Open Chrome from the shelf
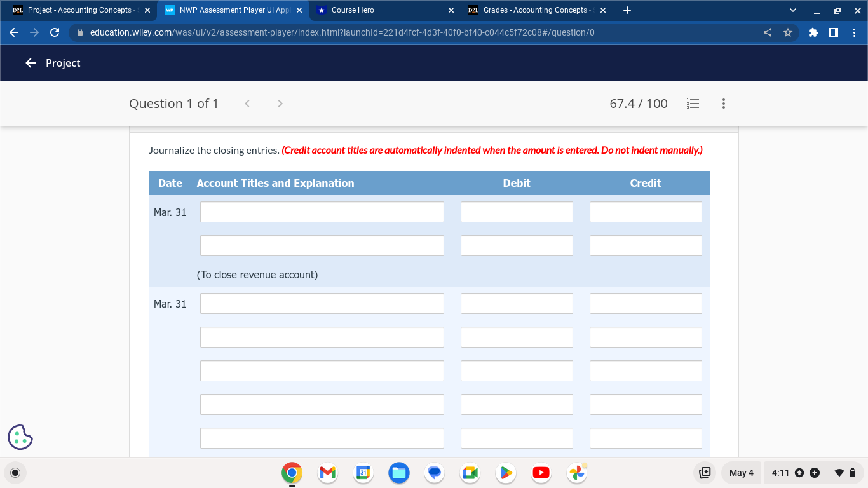 [292, 473]
